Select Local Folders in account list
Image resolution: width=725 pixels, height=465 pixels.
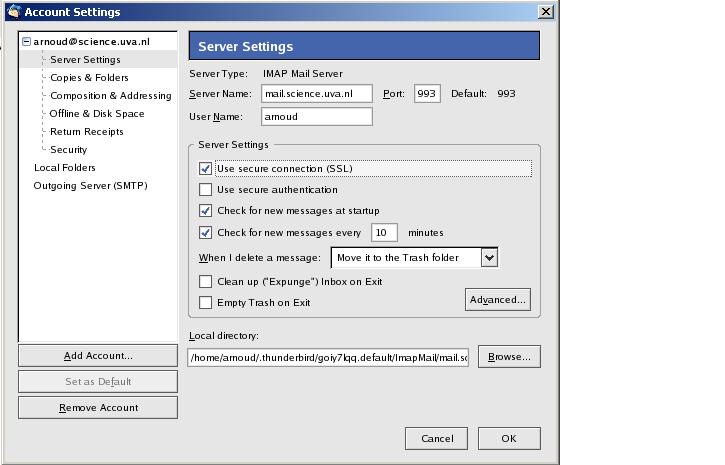pos(64,168)
